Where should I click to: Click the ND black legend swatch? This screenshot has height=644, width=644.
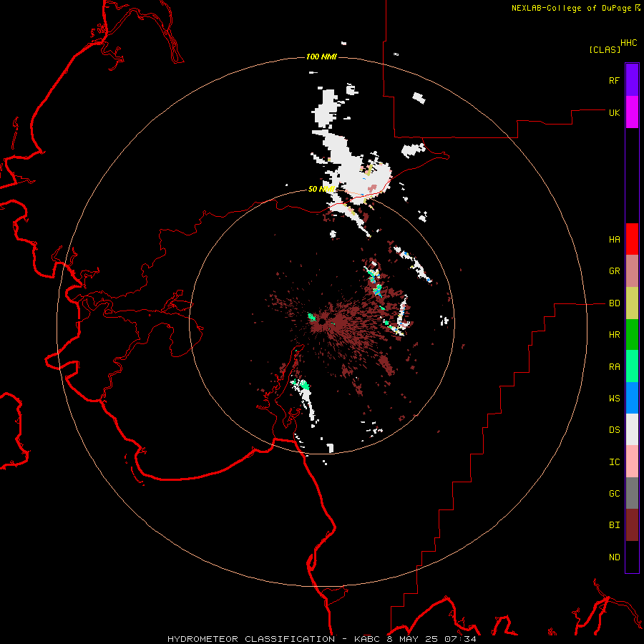tap(632, 557)
